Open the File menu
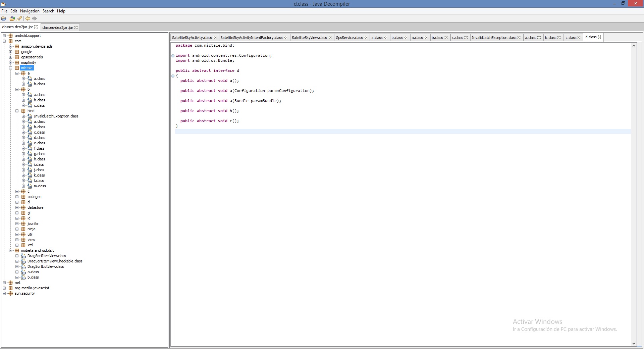The height and width of the screenshot is (349, 644). click(x=4, y=11)
